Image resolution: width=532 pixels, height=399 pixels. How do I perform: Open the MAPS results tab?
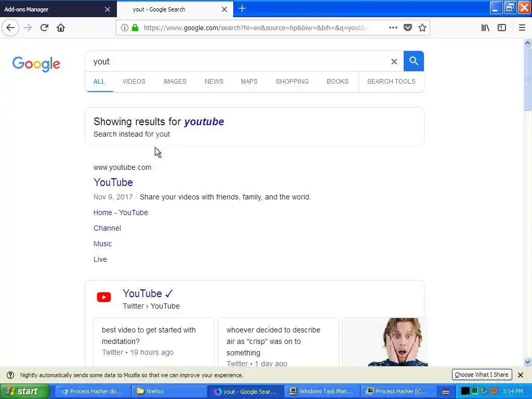pyautogui.click(x=249, y=82)
